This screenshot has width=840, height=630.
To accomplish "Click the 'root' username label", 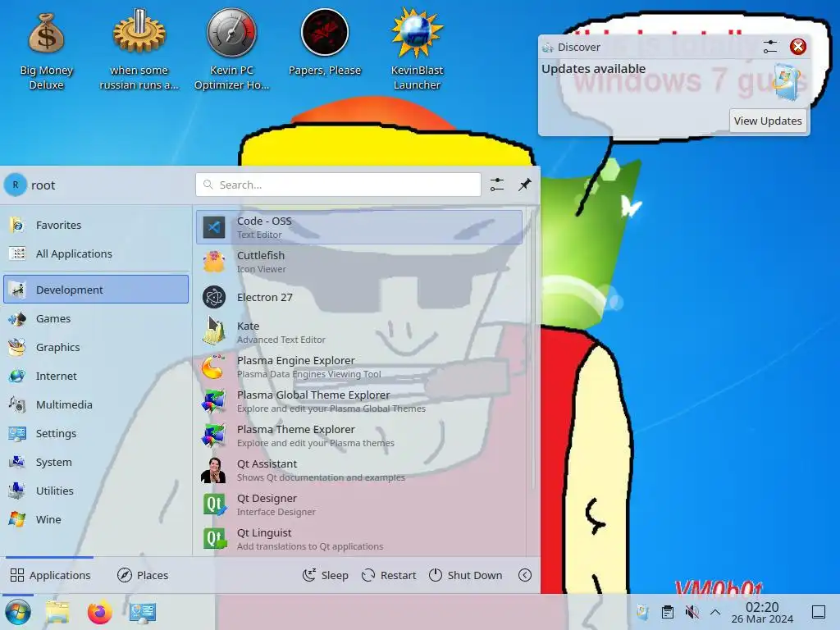I will click(x=43, y=185).
